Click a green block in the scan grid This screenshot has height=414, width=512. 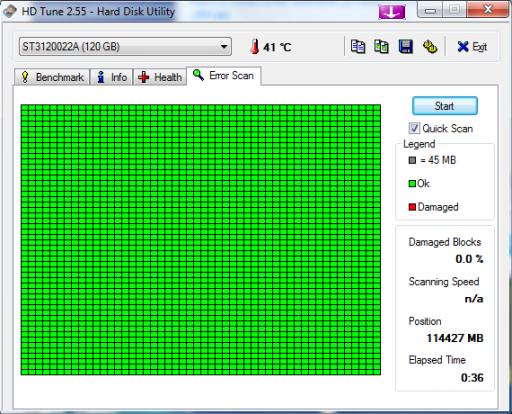(x=200, y=240)
